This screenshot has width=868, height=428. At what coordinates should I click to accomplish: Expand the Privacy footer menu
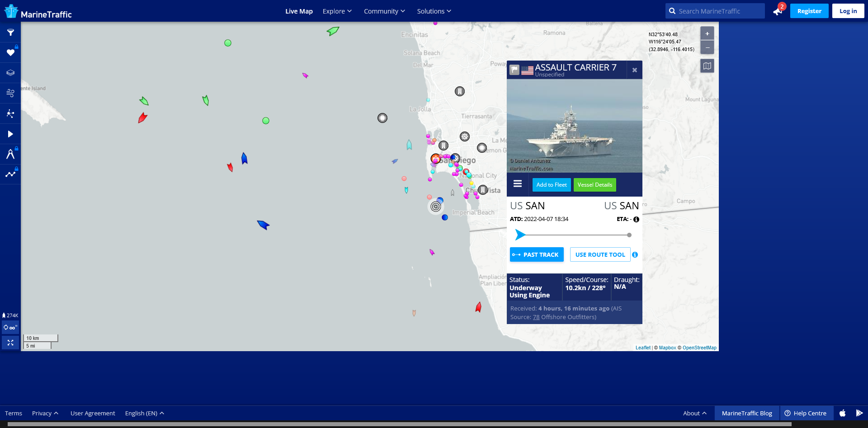[45, 413]
